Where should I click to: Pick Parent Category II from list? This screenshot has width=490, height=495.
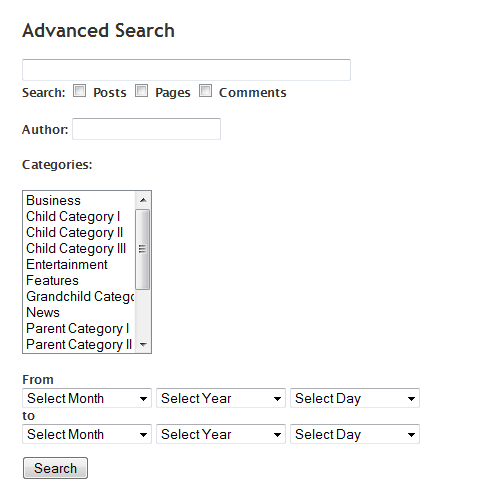point(80,344)
